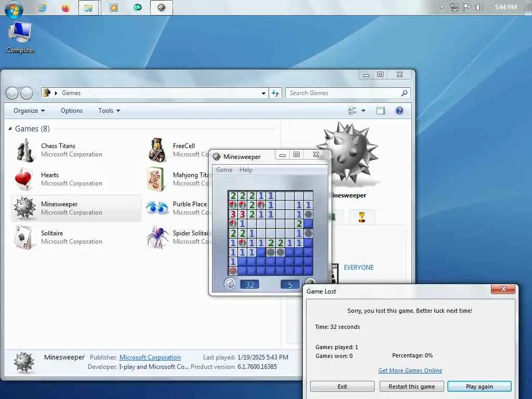Screen dimensions: 532x399
Task: Change the view layout icon
Action: 353,111
